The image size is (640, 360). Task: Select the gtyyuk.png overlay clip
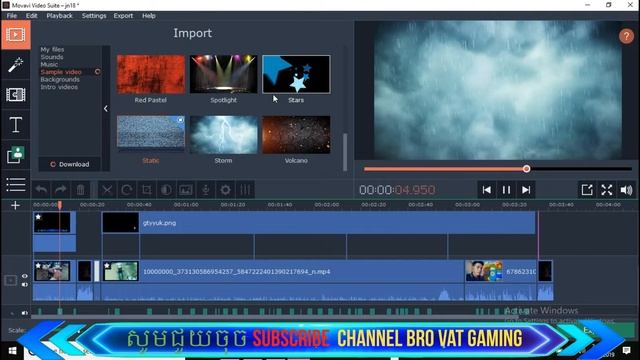[x=318, y=223]
